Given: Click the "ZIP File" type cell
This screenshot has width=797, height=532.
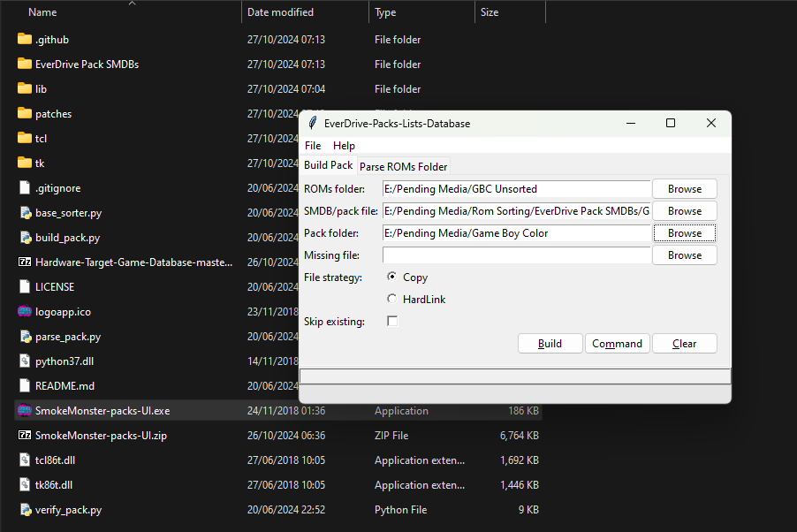Looking at the screenshot, I should (x=391, y=436).
